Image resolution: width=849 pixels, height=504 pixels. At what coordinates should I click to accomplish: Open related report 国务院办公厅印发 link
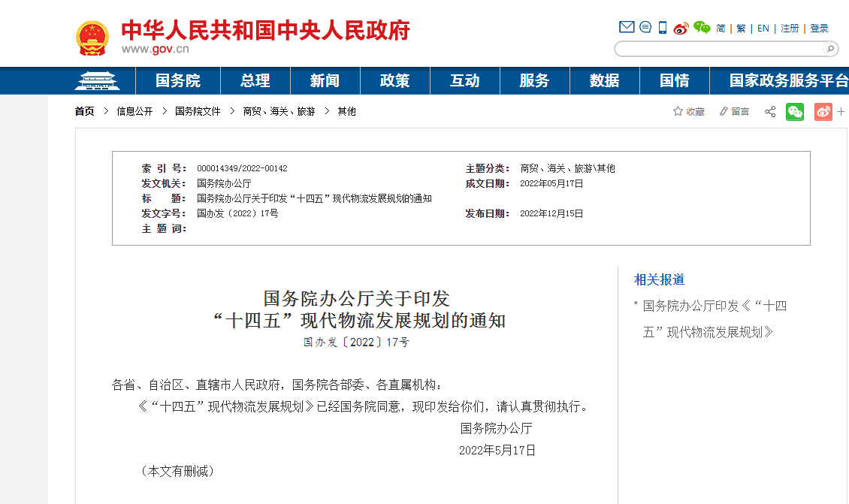[715, 319]
